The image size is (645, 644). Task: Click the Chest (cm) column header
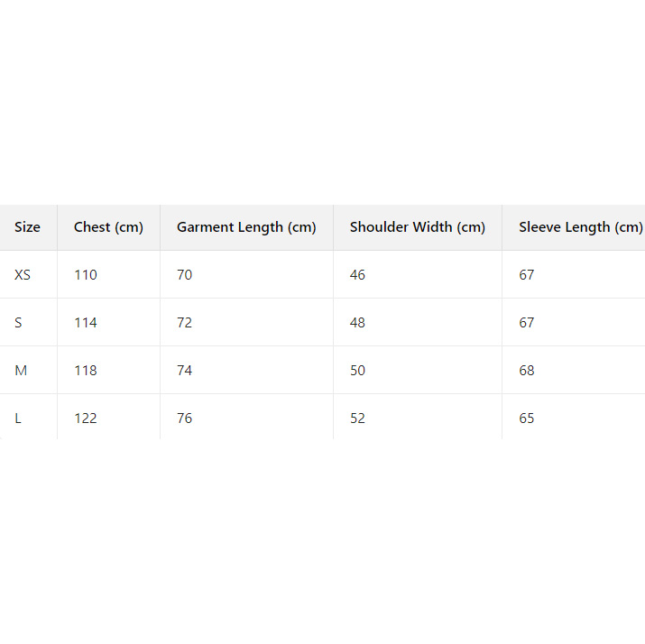108,227
